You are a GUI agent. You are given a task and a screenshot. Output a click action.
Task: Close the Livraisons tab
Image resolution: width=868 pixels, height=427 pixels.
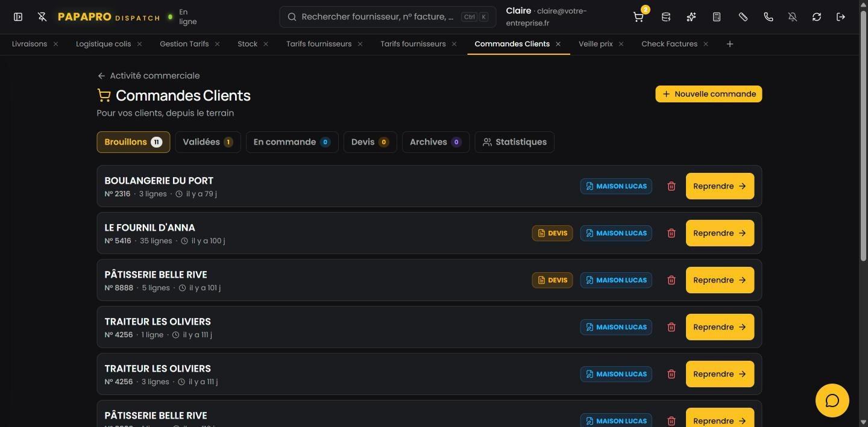coord(56,44)
